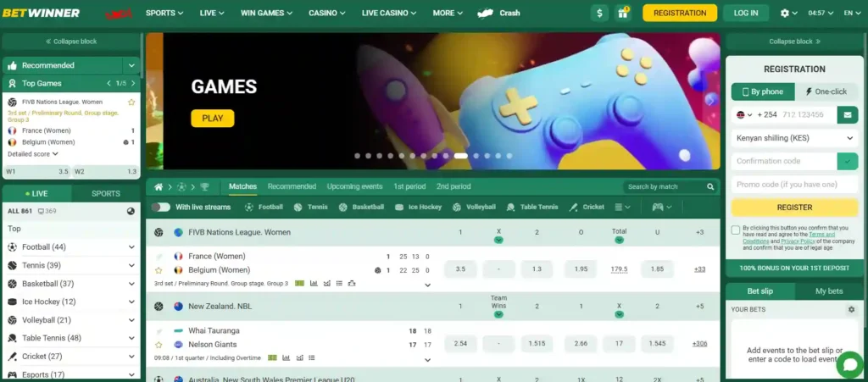Click the trophy icon in breadcrumb

pyautogui.click(x=204, y=187)
